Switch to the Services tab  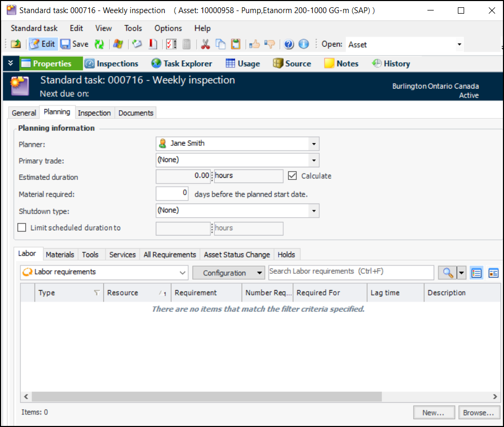pyautogui.click(x=123, y=254)
